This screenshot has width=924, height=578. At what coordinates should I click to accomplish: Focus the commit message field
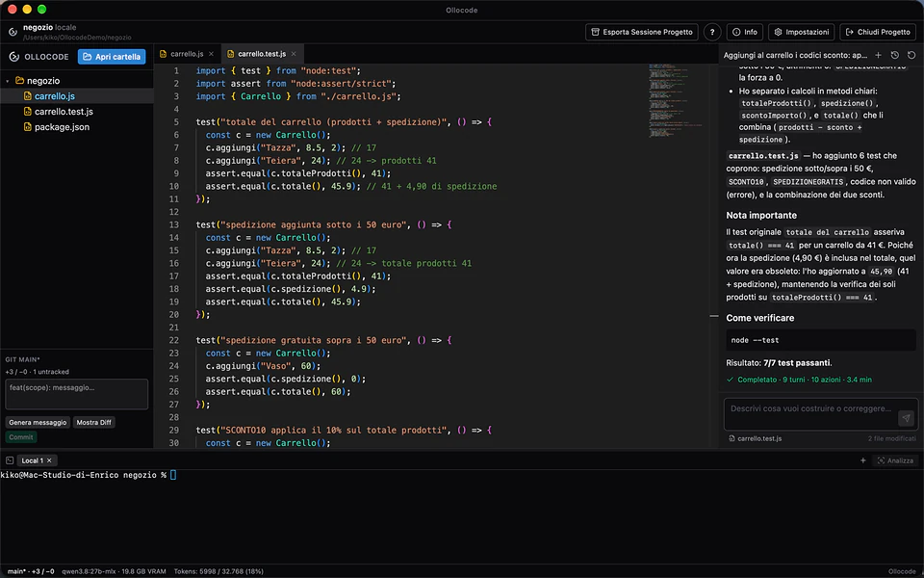coord(77,394)
